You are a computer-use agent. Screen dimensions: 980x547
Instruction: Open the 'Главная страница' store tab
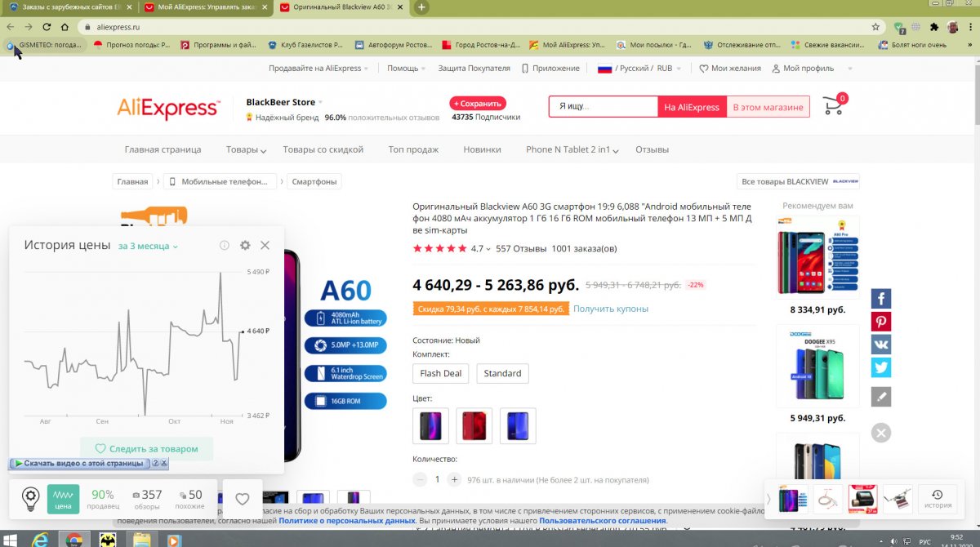(x=163, y=149)
